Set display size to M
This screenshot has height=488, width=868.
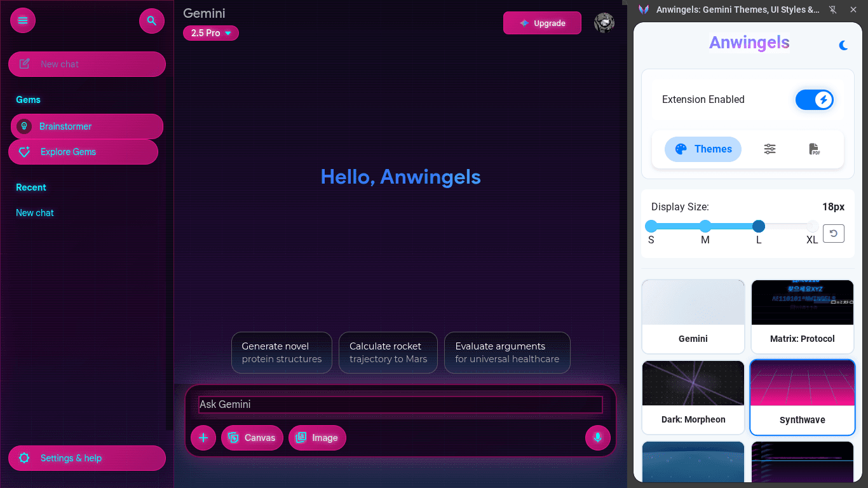click(705, 226)
